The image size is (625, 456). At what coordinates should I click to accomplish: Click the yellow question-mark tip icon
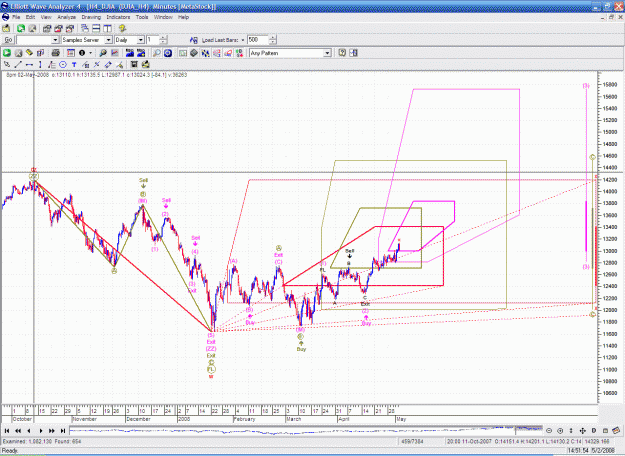(122, 28)
